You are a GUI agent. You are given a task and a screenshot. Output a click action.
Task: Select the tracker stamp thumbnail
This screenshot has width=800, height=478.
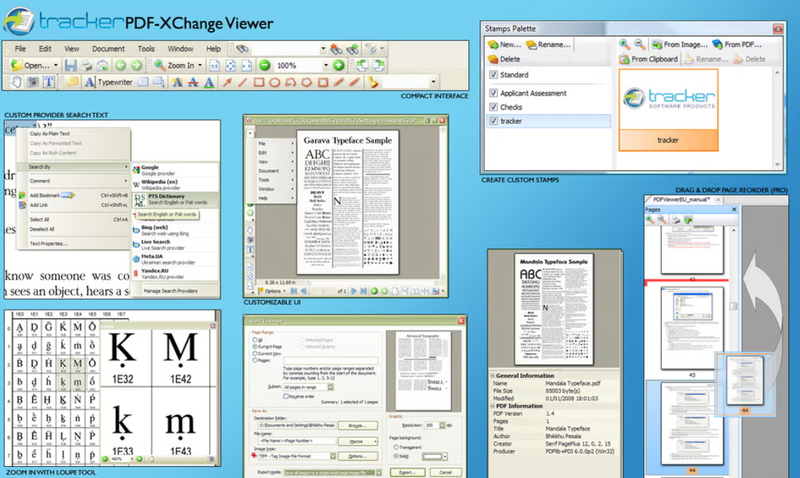coord(668,110)
